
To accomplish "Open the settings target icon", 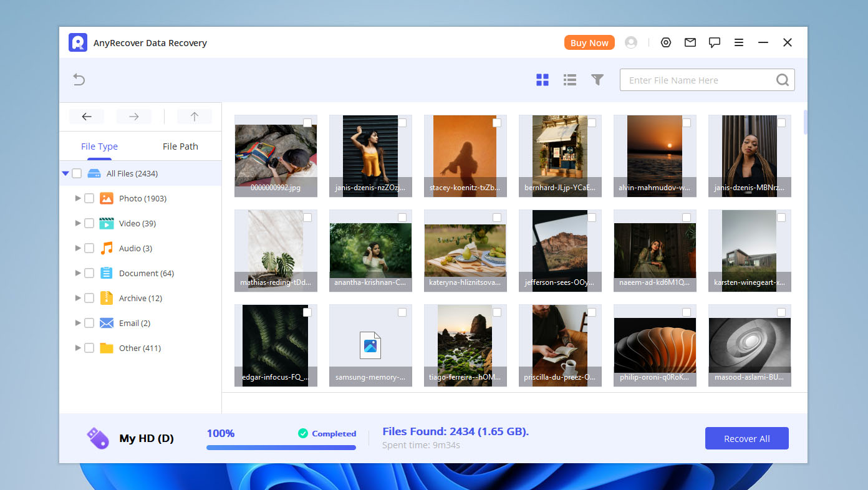I will tap(666, 42).
